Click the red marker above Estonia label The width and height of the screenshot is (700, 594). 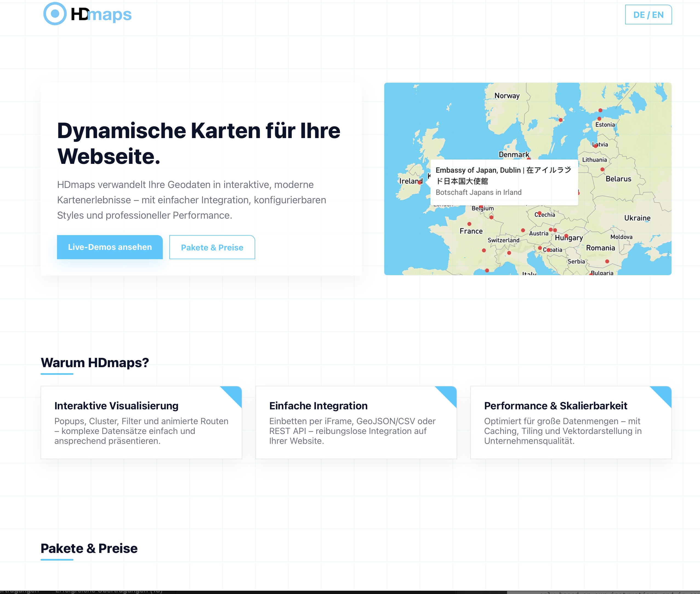(x=599, y=119)
